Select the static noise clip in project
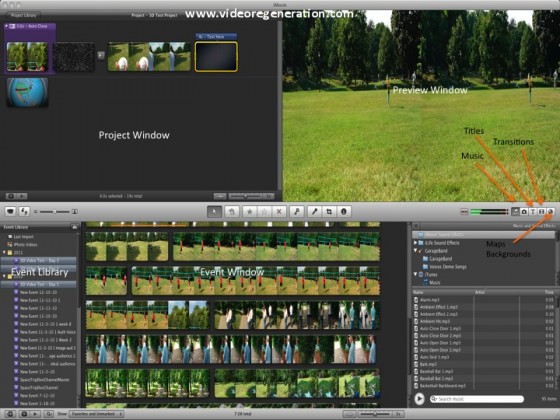The height and width of the screenshot is (420, 560). click(x=74, y=56)
